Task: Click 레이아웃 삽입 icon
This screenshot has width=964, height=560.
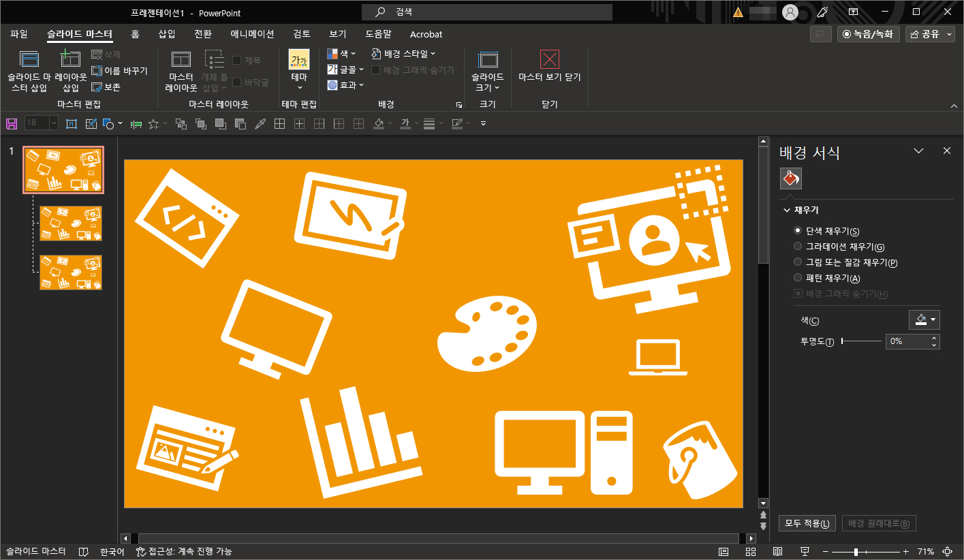Action: [x=71, y=60]
